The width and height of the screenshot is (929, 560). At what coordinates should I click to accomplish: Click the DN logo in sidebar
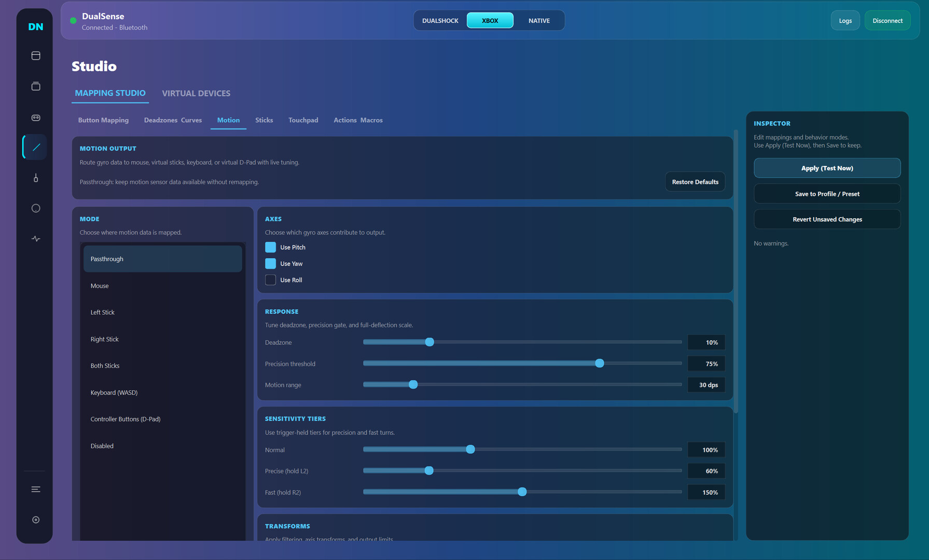click(x=35, y=27)
